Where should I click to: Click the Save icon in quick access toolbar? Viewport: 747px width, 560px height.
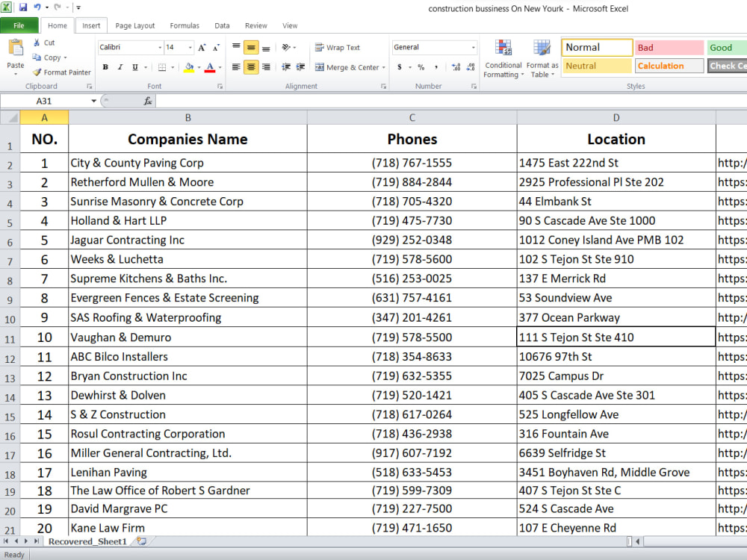pyautogui.click(x=23, y=7)
